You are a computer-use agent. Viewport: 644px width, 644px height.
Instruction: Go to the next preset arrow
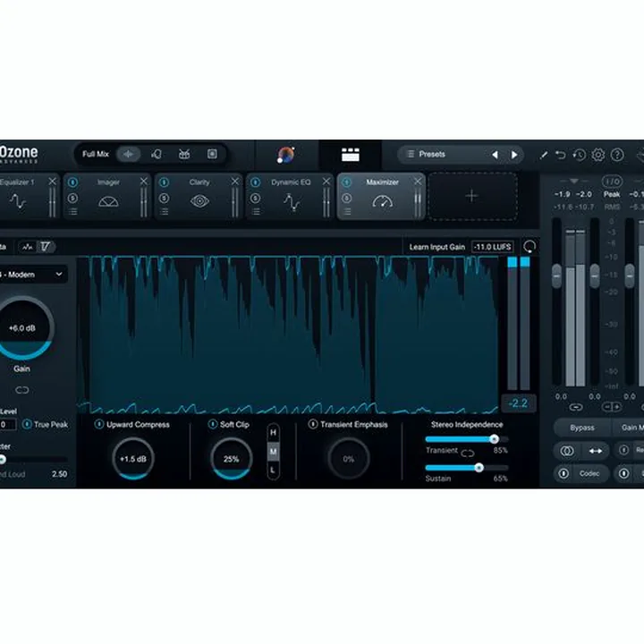(x=513, y=155)
